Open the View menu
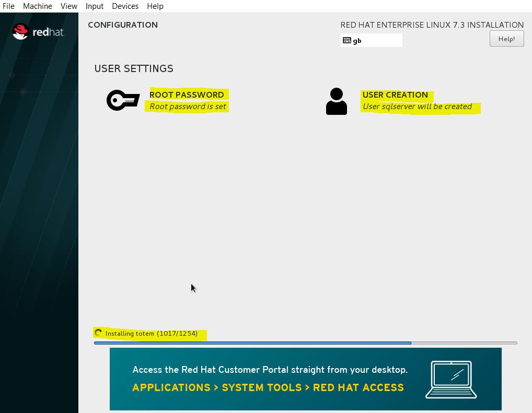This screenshot has height=413, width=532. [69, 6]
